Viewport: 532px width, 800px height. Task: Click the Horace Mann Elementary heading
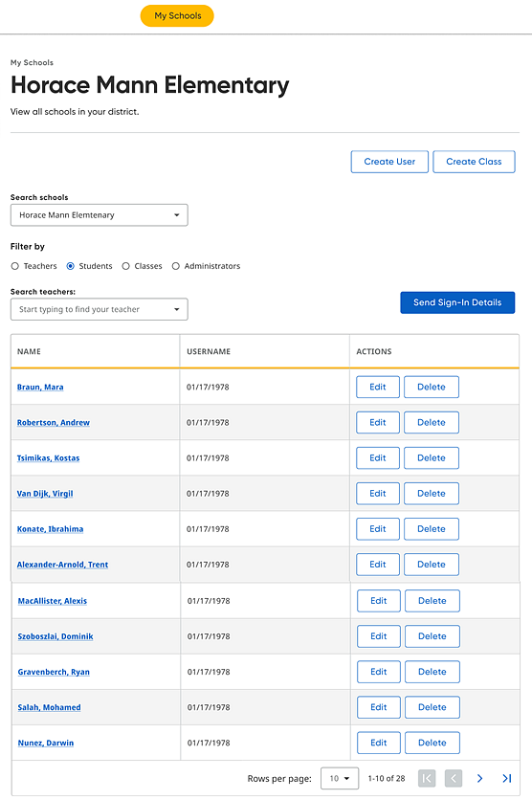coord(150,85)
